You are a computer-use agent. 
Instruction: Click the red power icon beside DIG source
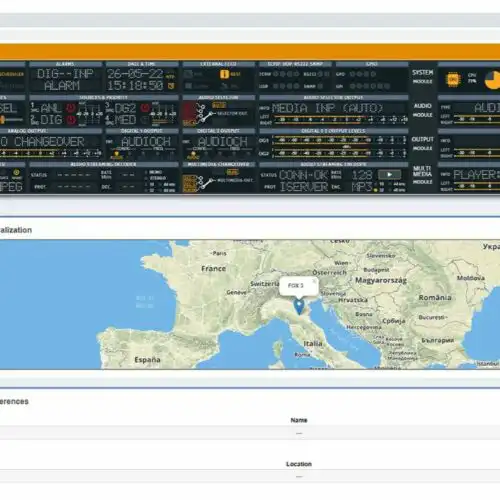[71, 120]
